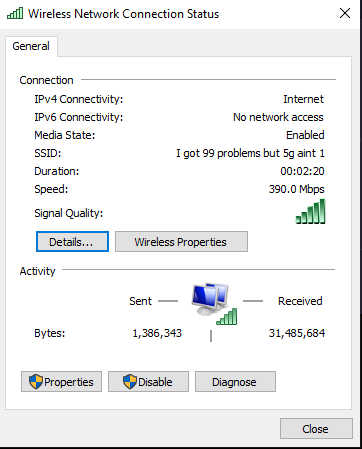Click the Media State Enabled value
Image resolution: width=362 pixels, height=449 pixels.
305,135
